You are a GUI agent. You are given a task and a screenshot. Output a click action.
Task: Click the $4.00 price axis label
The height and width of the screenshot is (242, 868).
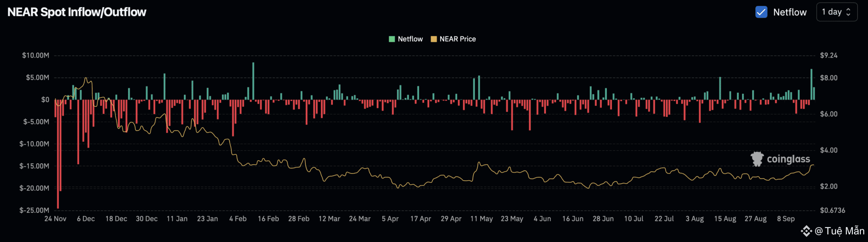[x=829, y=150]
